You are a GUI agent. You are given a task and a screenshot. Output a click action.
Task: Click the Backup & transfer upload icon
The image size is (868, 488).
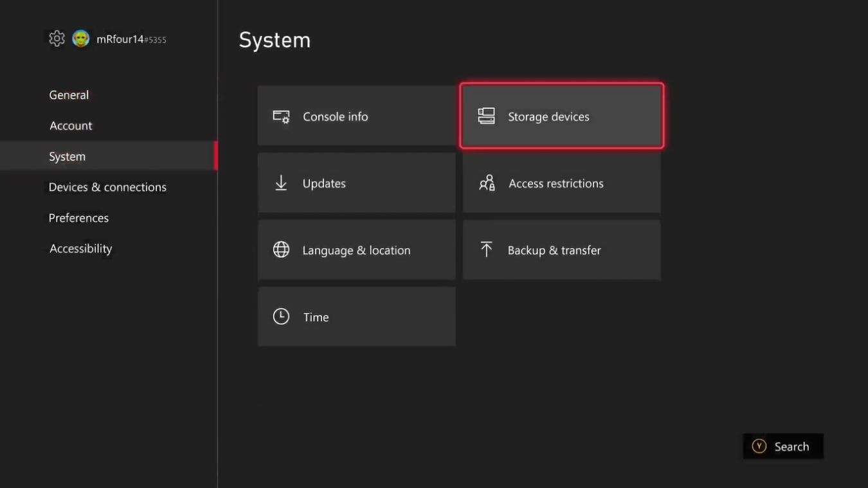click(x=487, y=249)
